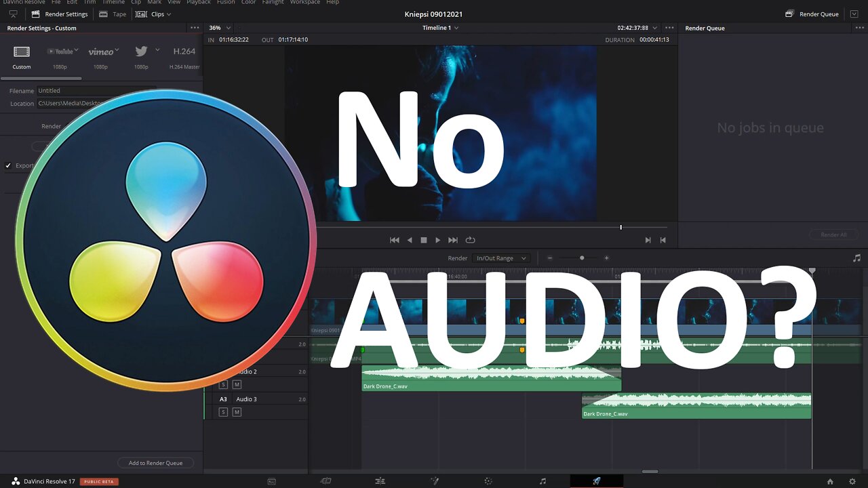
Task: Open Render Queue panel three-dot menu
Action: [859, 28]
